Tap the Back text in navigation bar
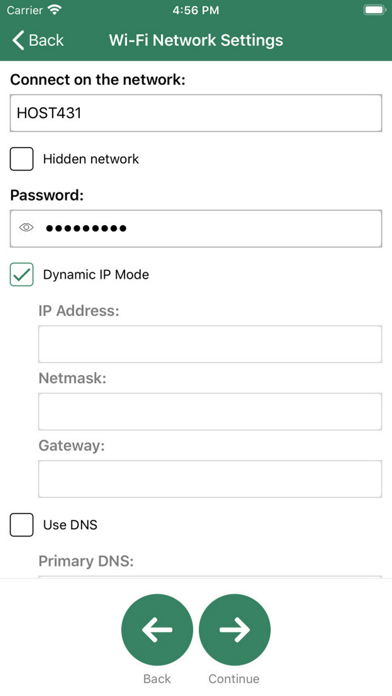The height and width of the screenshot is (696, 392). (x=46, y=40)
